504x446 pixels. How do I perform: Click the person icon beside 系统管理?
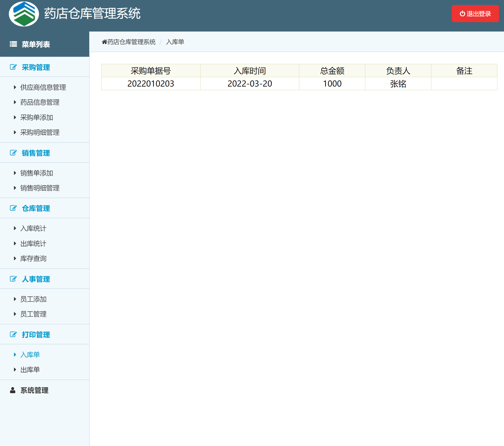point(12,390)
